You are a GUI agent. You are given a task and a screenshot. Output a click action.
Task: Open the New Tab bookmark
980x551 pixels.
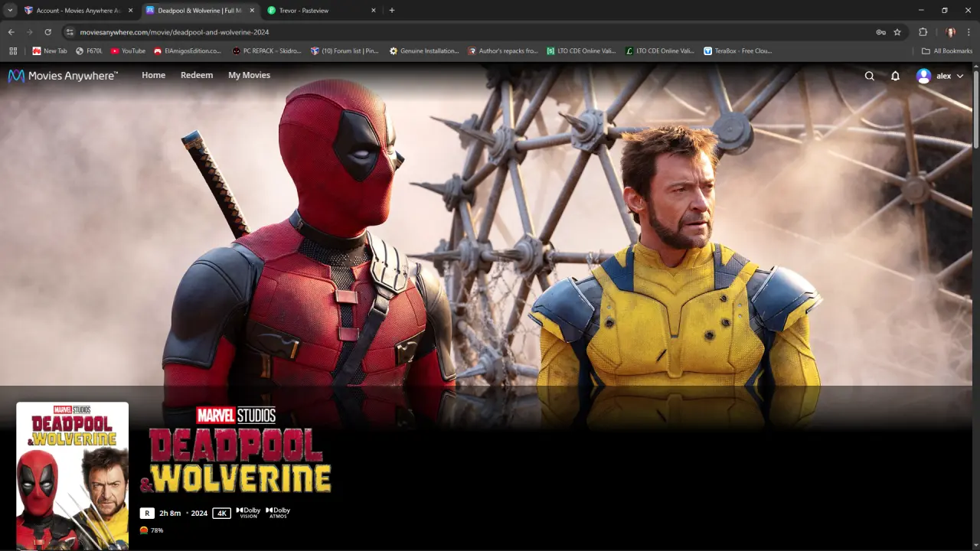[x=50, y=51]
